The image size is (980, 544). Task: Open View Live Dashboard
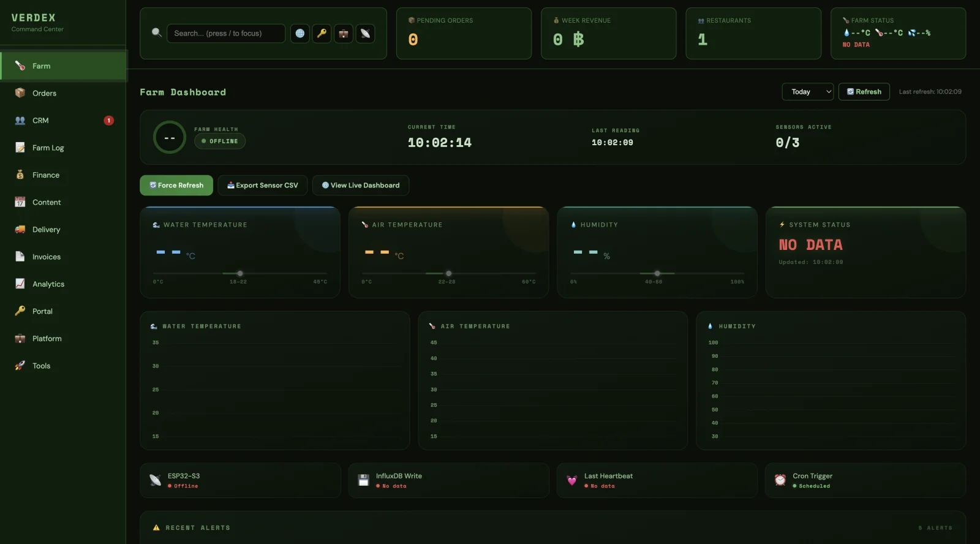[x=360, y=186]
